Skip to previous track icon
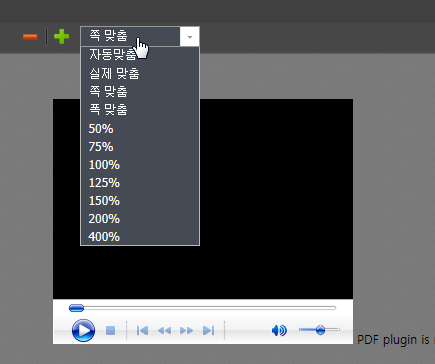435x364 pixels. 142,331
